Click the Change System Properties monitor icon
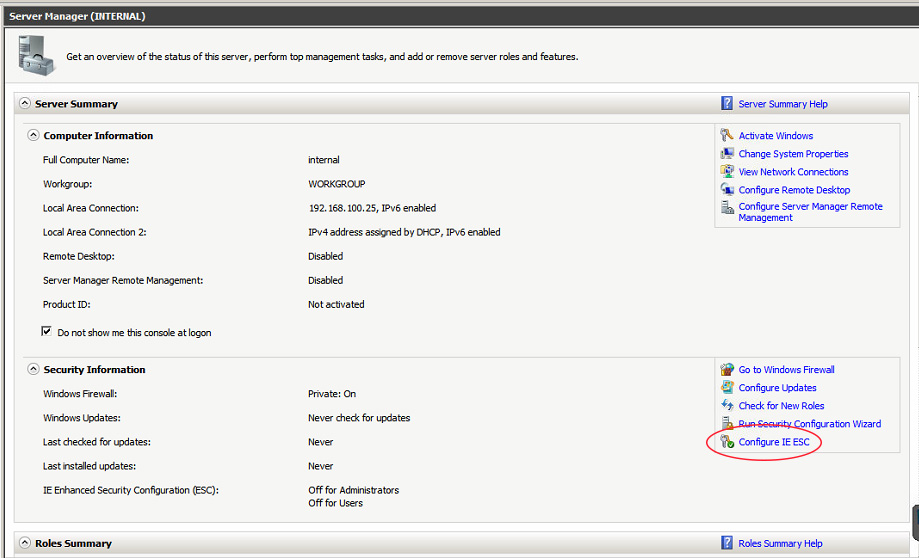Image resolution: width=919 pixels, height=558 pixels. tap(727, 154)
